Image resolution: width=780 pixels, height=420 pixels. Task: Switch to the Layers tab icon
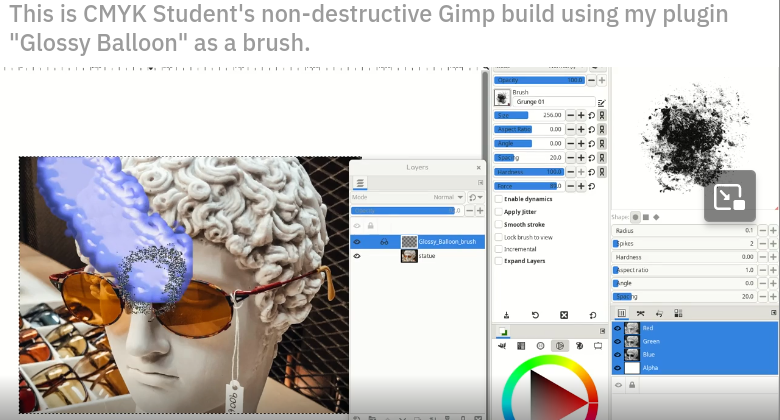tap(360, 183)
